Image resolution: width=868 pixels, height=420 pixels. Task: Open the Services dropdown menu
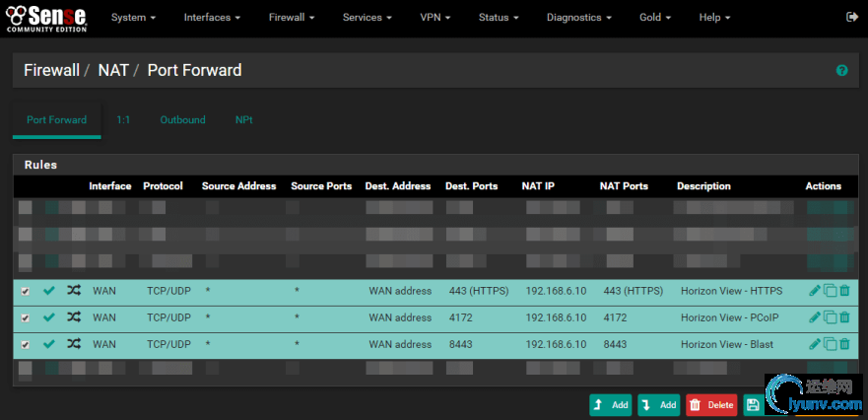click(x=367, y=17)
